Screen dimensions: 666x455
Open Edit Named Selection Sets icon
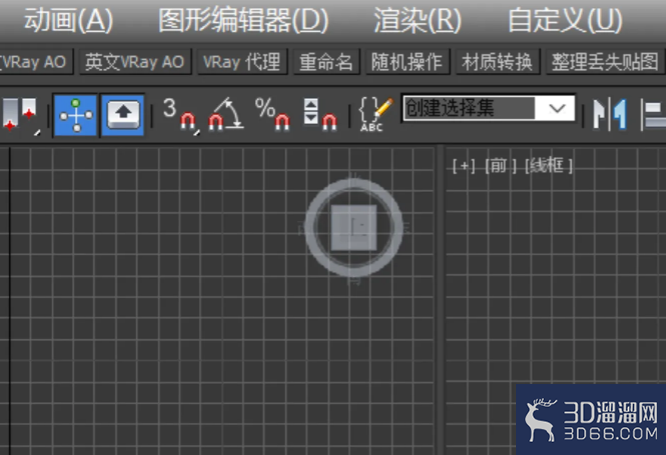coord(375,114)
